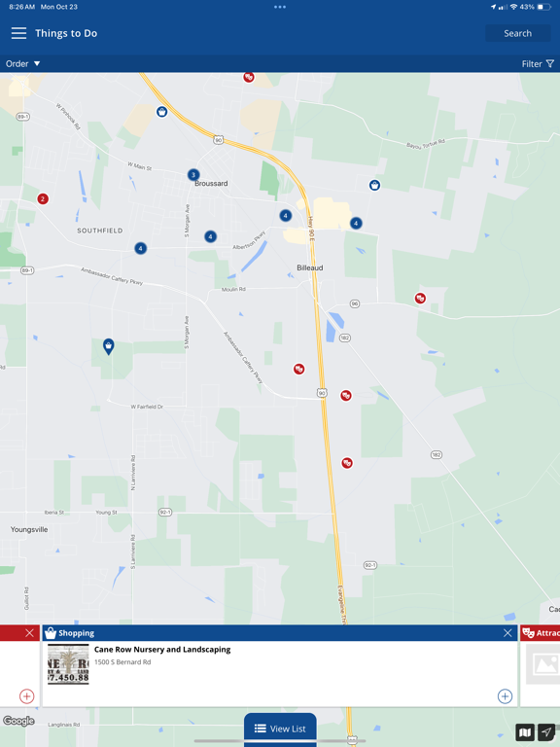Viewport: 560px width, 747px height.
Task: Tap the three dots multitasking control
Action: point(280,7)
